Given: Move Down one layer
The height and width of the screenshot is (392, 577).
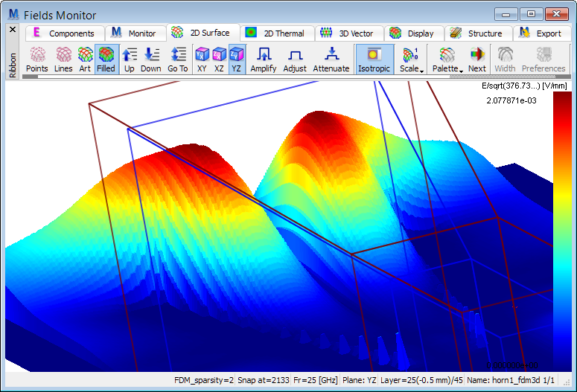Looking at the screenshot, I should coord(150,59).
